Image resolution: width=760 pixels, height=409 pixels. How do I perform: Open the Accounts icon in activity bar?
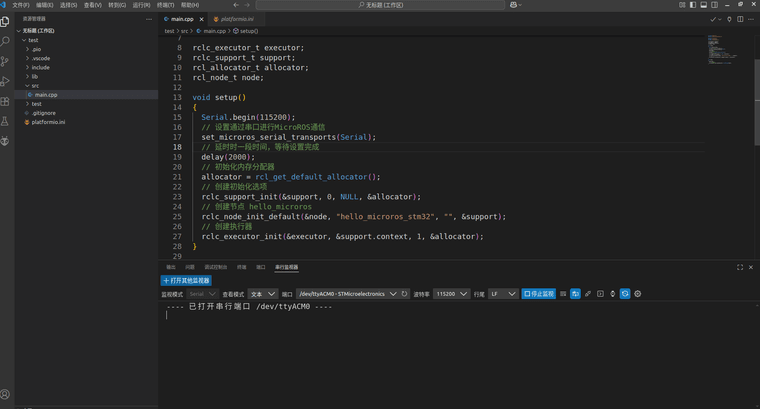point(5,394)
